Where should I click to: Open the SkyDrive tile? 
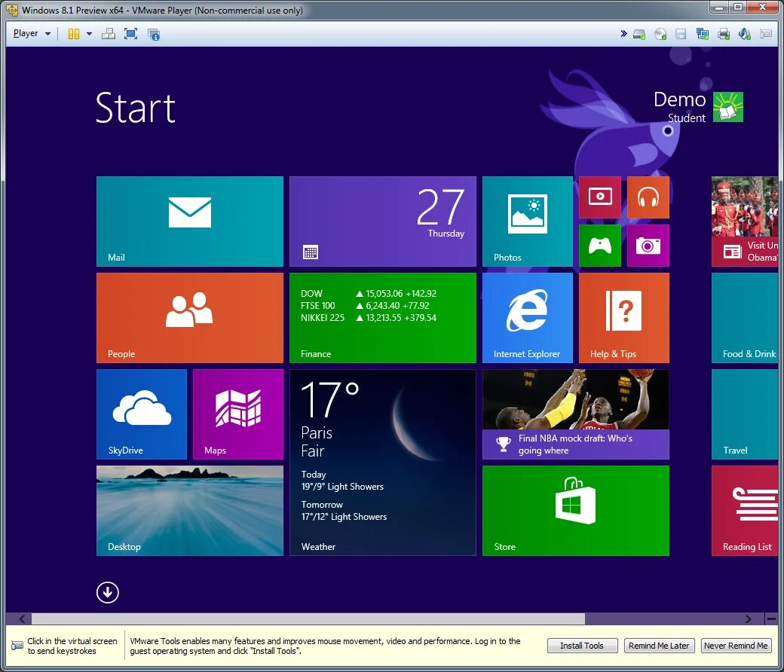142,414
